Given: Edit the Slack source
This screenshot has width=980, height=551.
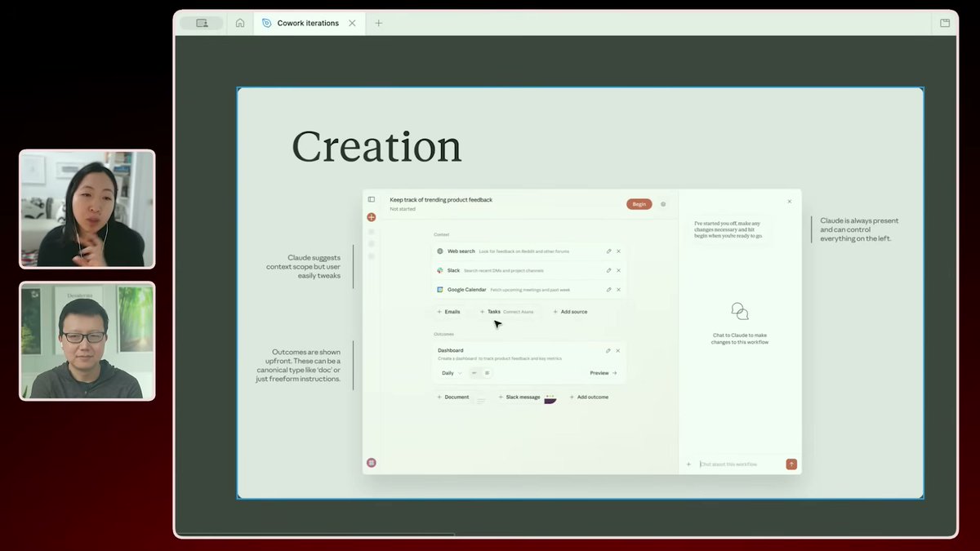Looking at the screenshot, I should click(x=608, y=270).
